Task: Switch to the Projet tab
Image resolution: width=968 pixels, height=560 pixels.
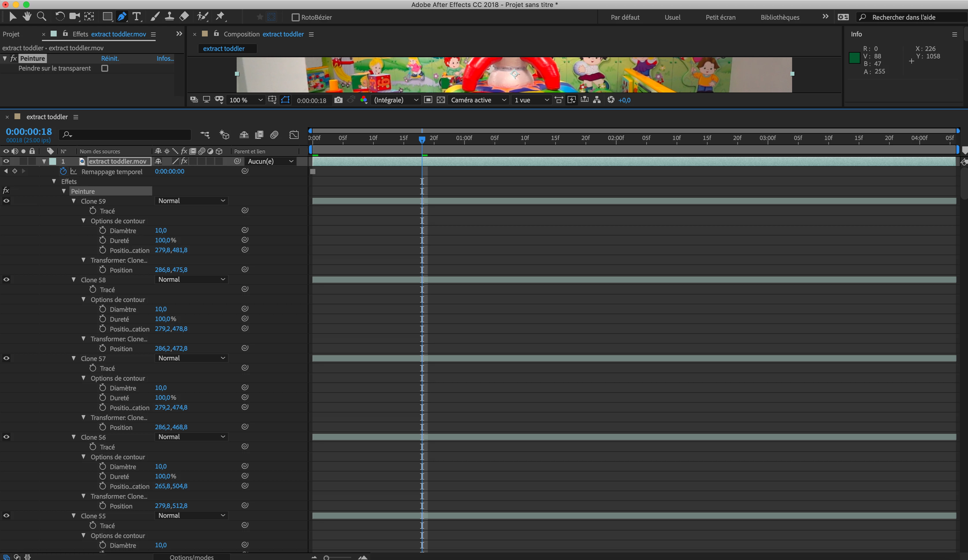Action: [11, 34]
